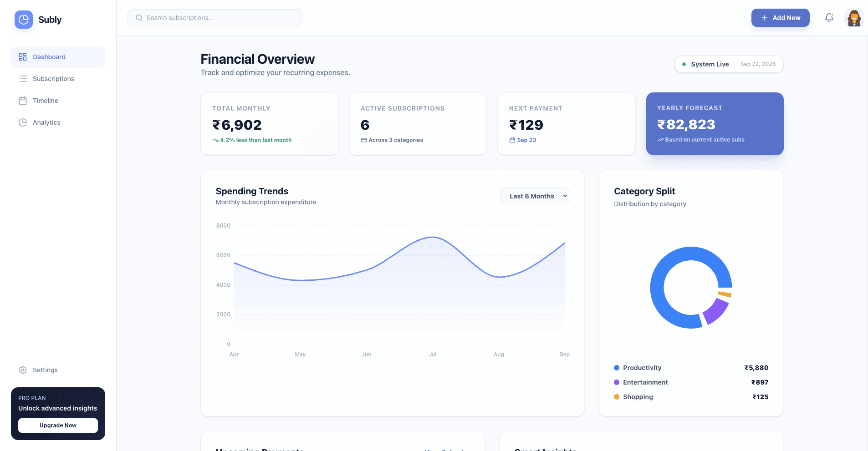Viewport: 868px width, 451px height.
Task: Click the Dashboard grid icon
Action: pyautogui.click(x=23, y=57)
